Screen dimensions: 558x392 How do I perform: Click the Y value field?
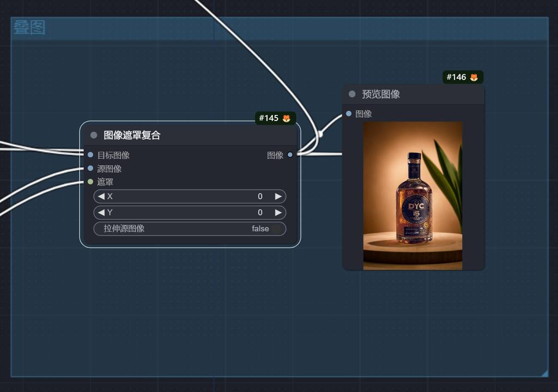[x=190, y=213]
